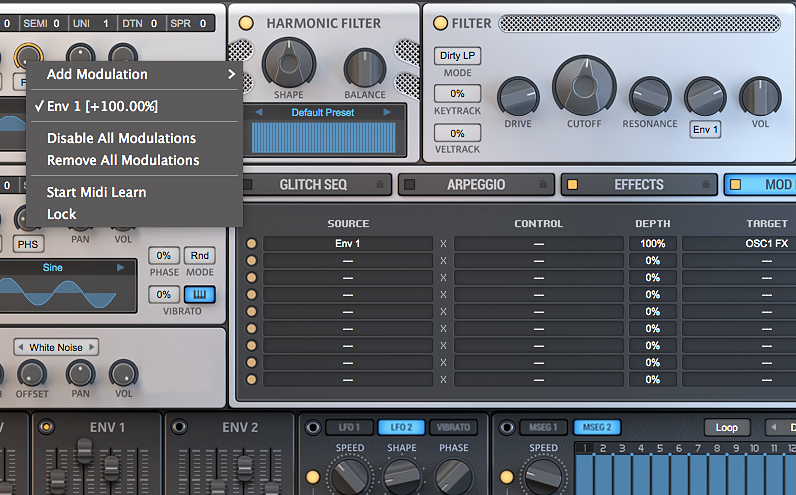Click the Harmonic Filter BALANCE knob

[364, 69]
